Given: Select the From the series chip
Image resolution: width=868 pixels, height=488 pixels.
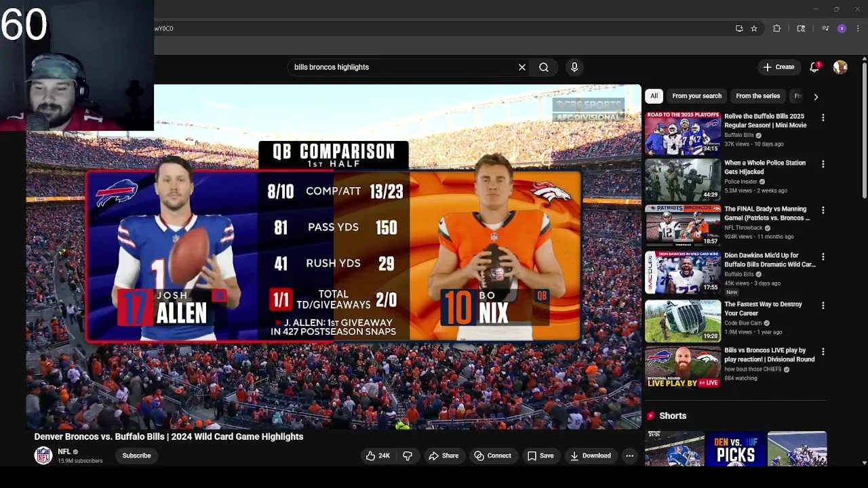Looking at the screenshot, I should 757,96.
